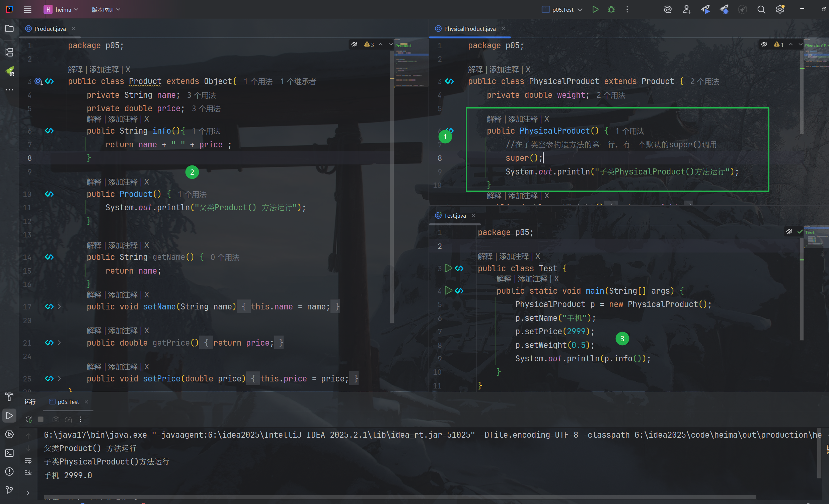Click the Problems tool window icon
Screen dimensions: 829x504
click(x=9, y=472)
